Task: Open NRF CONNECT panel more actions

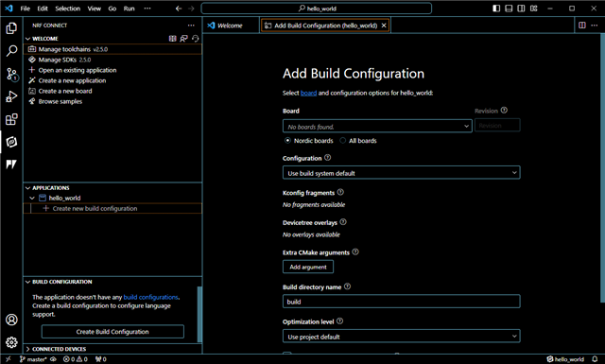Action: [x=191, y=26]
